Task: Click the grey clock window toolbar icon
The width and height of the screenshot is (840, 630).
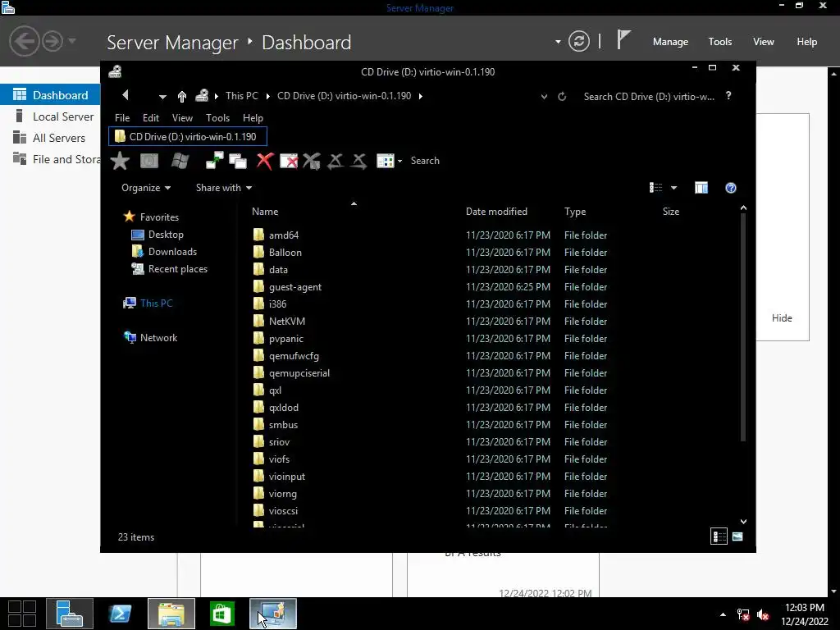Action: (149, 161)
